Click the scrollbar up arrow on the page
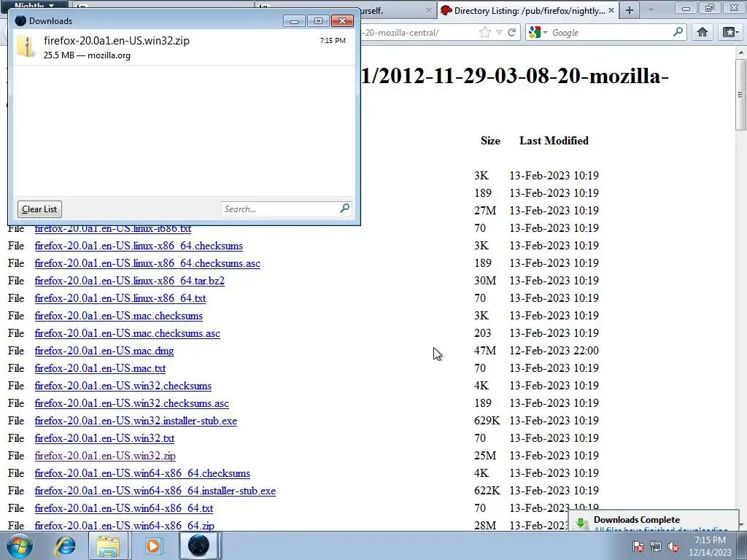The image size is (747, 560). pos(741,52)
